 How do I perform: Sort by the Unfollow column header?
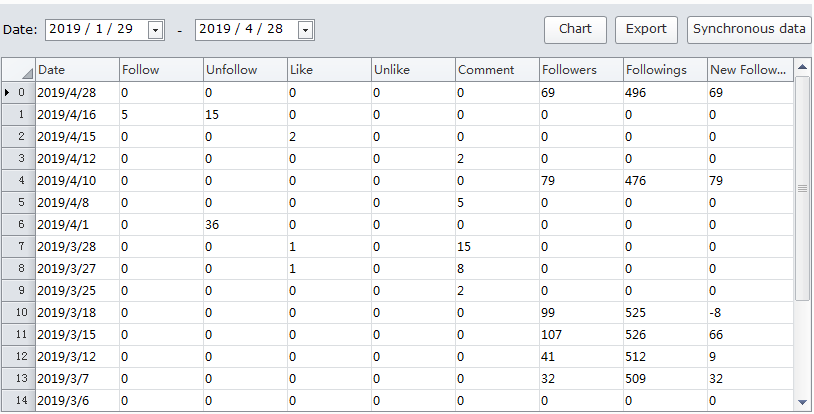[x=246, y=70]
